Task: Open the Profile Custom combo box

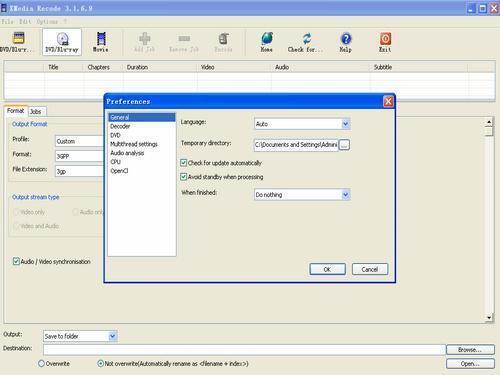Action: [x=79, y=141]
